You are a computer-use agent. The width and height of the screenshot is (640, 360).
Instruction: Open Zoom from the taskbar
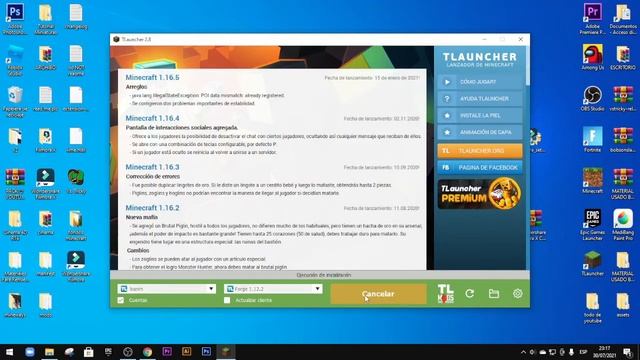pos(30,352)
